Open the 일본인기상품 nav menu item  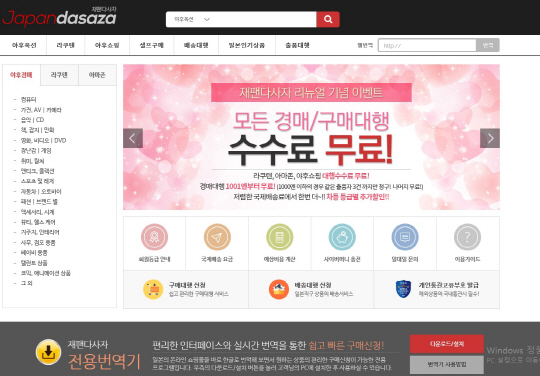coord(247,45)
